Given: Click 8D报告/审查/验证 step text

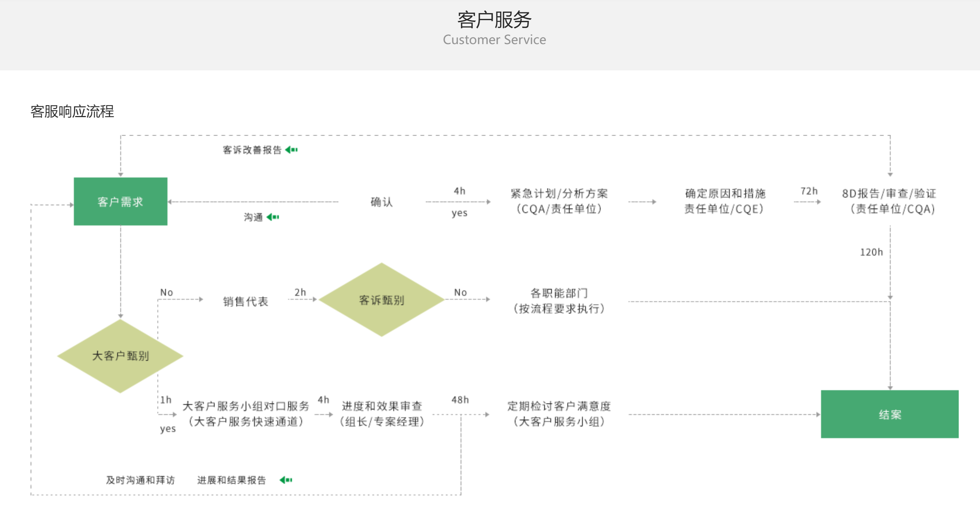Looking at the screenshot, I should click(x=889, y=194).
